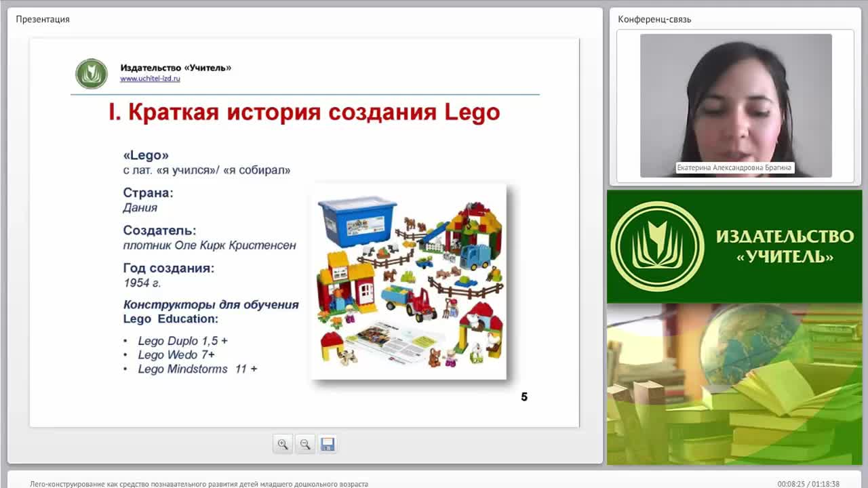The width and height of the screenshot is (868, 488).
Task: Click the slide number 5
Action: [x=524, y=397]
